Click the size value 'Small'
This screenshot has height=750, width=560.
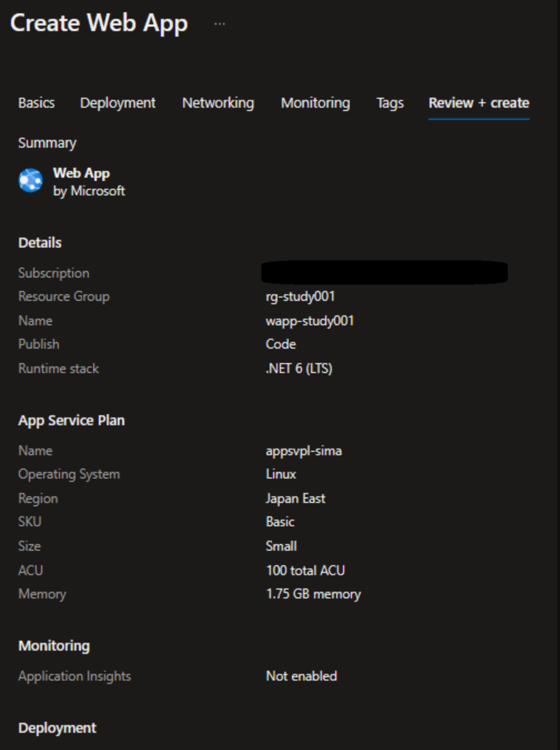click(x=281, y=546)
